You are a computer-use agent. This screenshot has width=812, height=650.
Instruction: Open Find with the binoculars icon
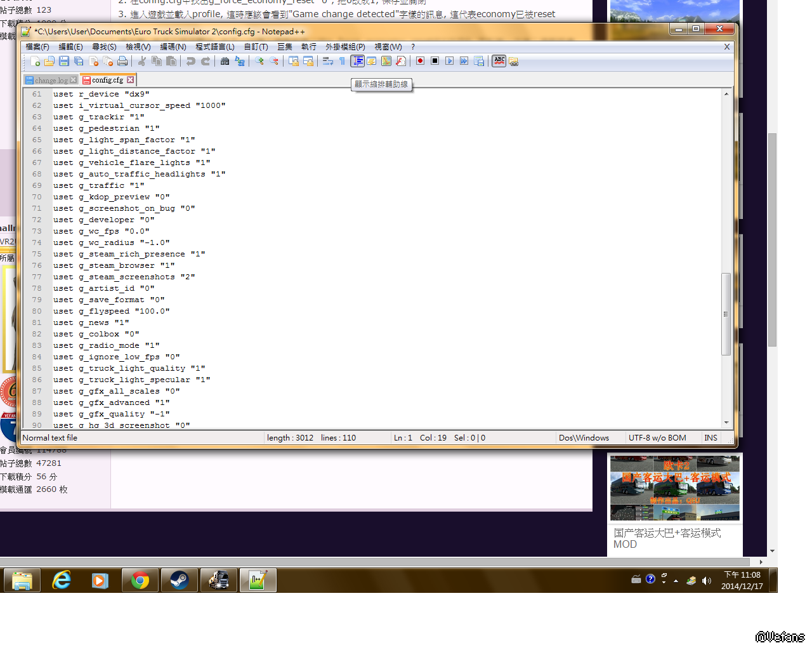point(225,61)
